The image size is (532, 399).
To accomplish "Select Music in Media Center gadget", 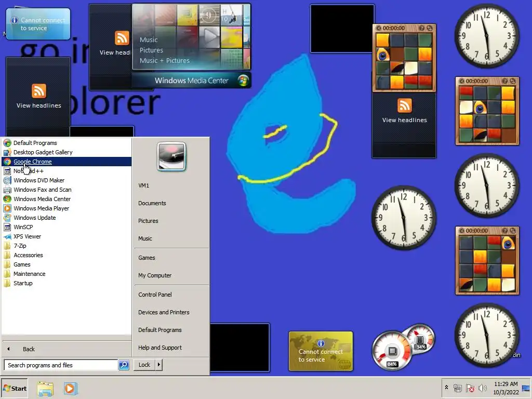I will (149, 39).
